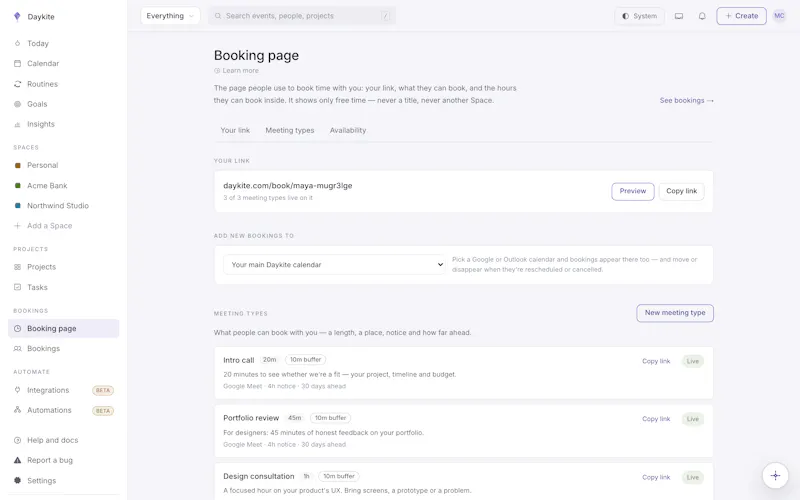Click the display monitor icon in header
This screenshot has height=500, width=800.
click(679, 16)
